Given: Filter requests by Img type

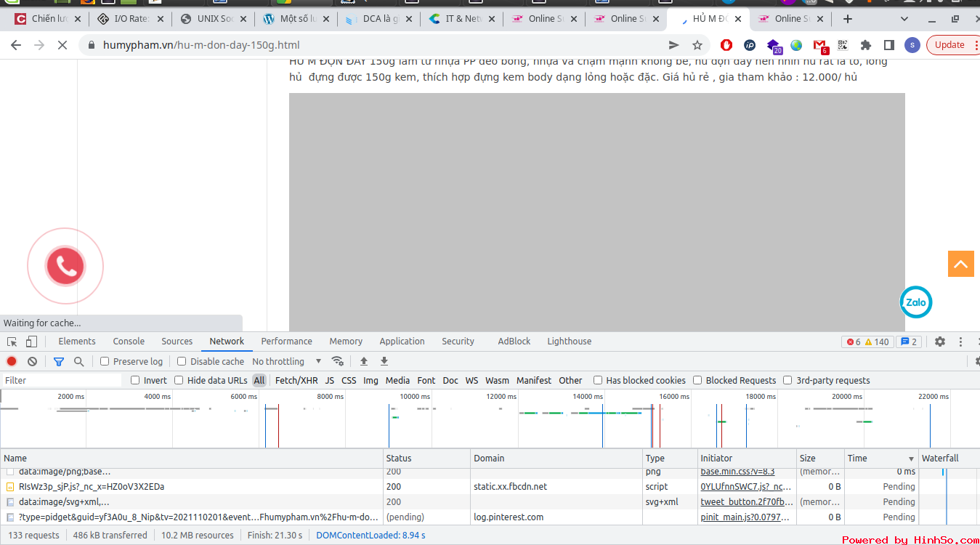Looking at the screenshot, I should [x=370, y=380].
